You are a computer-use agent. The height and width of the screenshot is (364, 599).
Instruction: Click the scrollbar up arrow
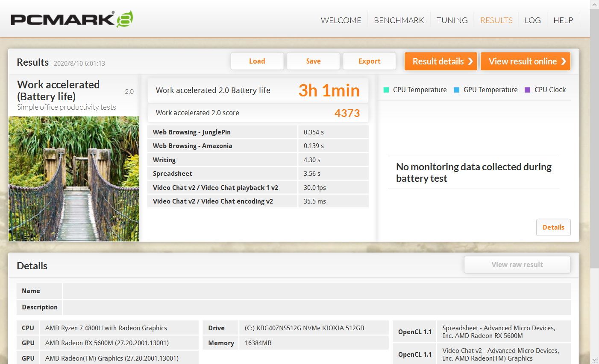(594, 4)
